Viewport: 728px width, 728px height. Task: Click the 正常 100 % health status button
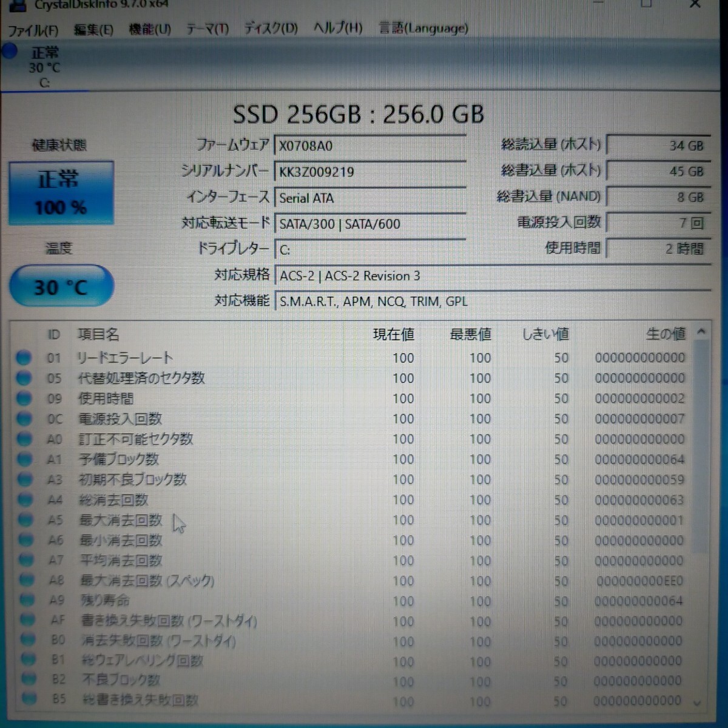[x=61, y=193]
